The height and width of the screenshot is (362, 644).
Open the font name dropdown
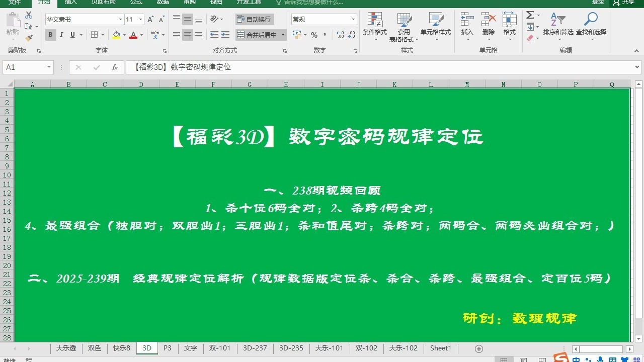[120, 19]
